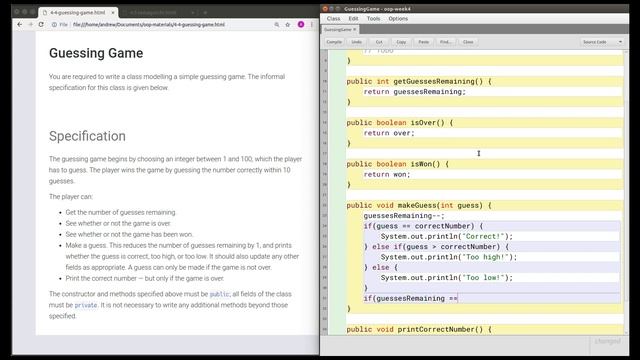Open the Find... panel
640x360 pixels.
(446, 42)
